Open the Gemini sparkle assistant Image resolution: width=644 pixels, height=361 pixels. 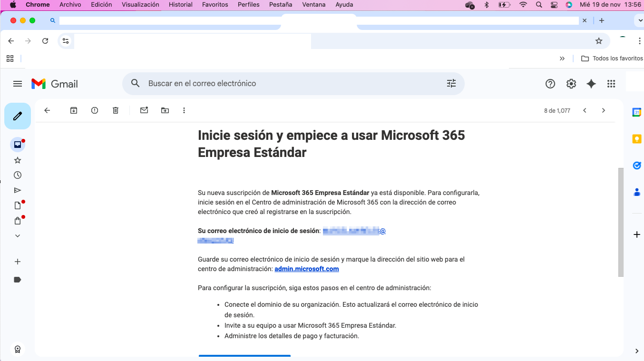591,84
